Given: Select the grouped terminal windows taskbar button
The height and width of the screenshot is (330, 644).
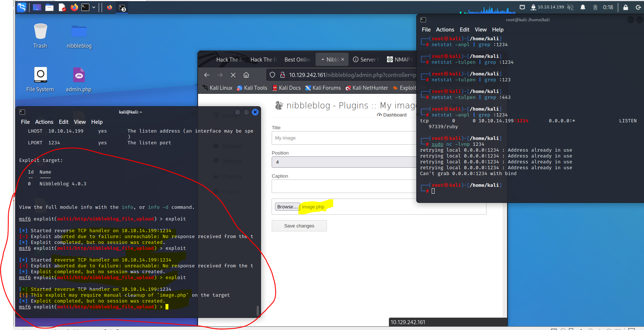Looking at the screenshot, I should 122,8.
